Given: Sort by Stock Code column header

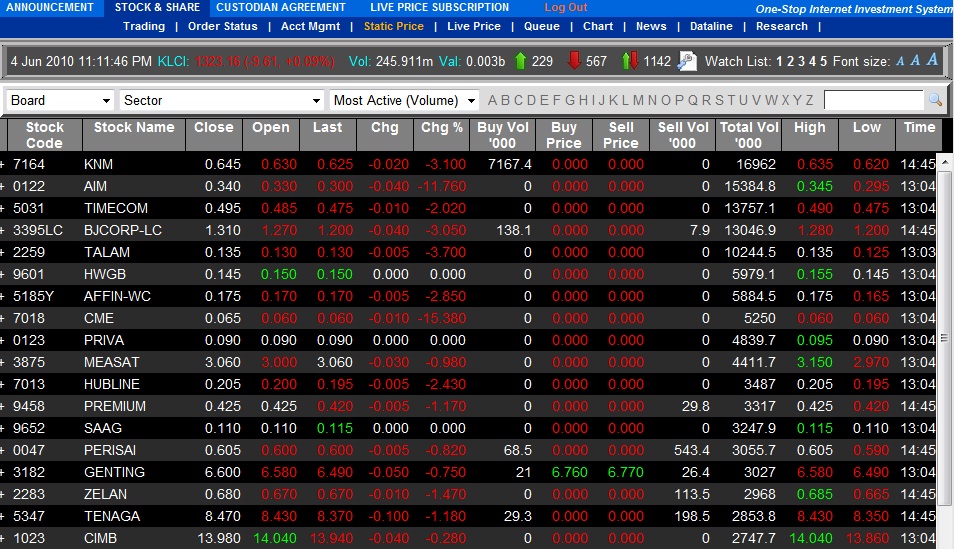Looking at the screenshot, I should [x=44, y=135].
